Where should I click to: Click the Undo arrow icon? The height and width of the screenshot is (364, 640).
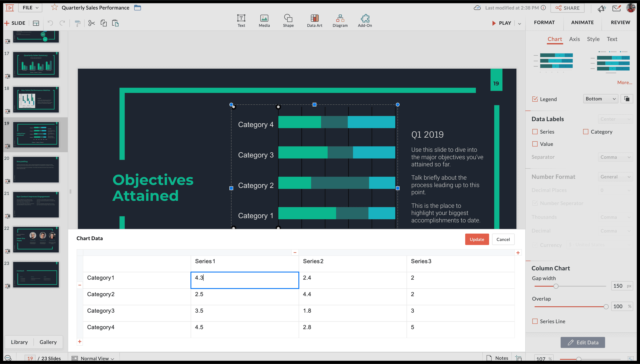coord(50,23)
